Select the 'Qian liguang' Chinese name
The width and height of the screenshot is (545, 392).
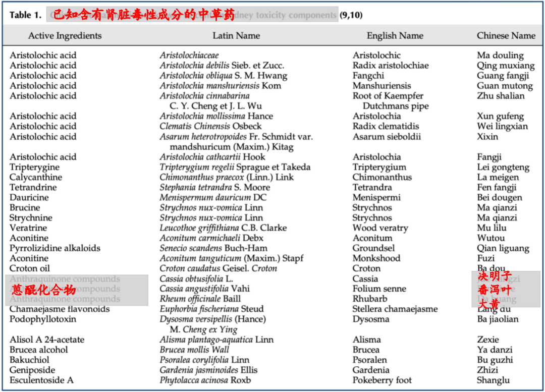tap(503, 248)
